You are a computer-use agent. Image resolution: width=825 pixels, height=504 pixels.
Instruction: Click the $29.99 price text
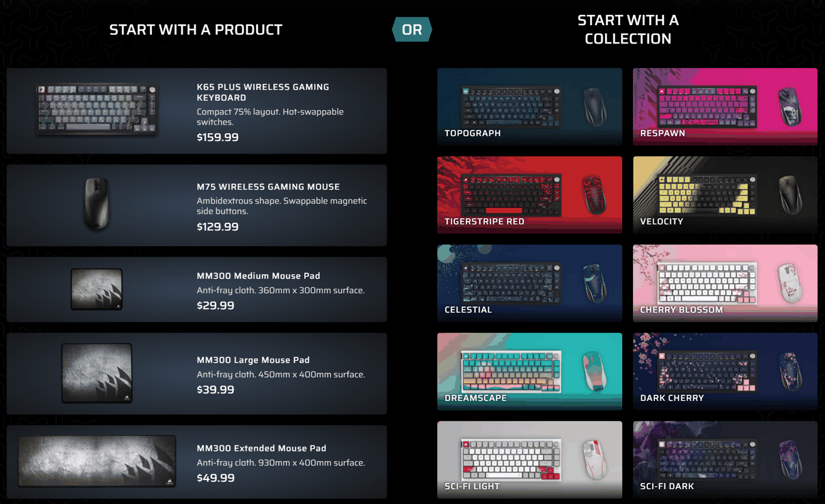[215, 306]
